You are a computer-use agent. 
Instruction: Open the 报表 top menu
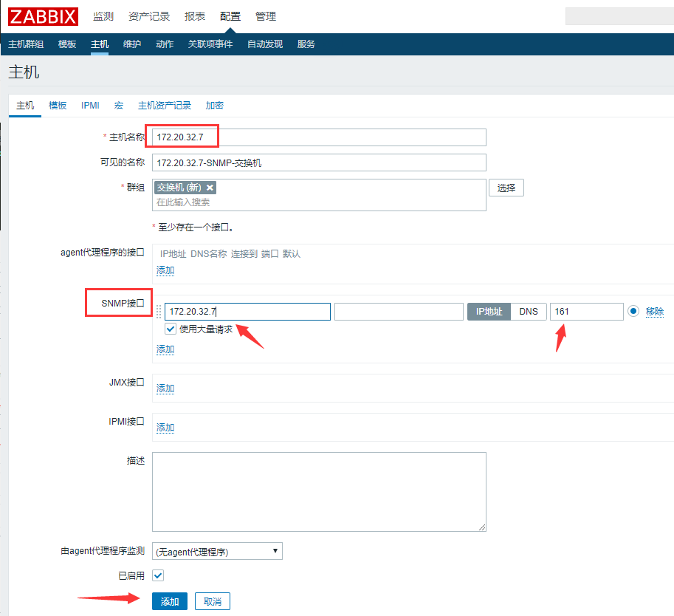point(195,16)
